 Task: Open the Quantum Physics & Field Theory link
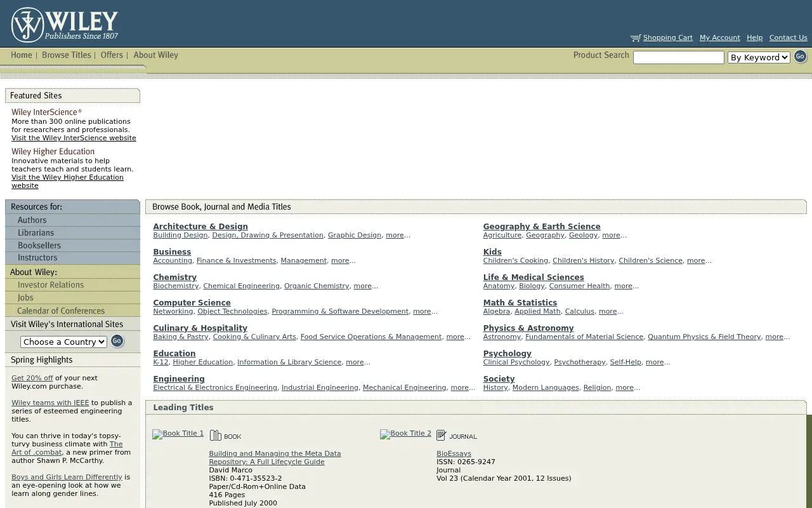pyautogui.click(x=704, y=337)
